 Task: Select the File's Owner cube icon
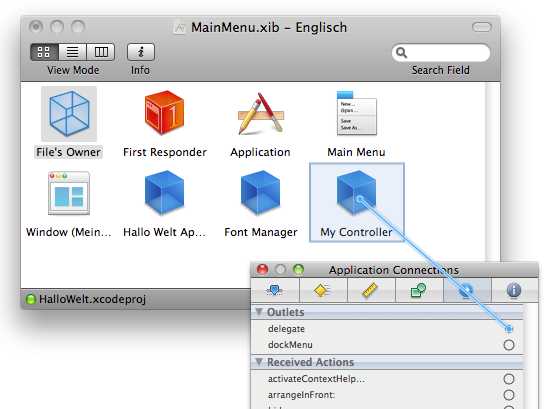coord(69,114)
